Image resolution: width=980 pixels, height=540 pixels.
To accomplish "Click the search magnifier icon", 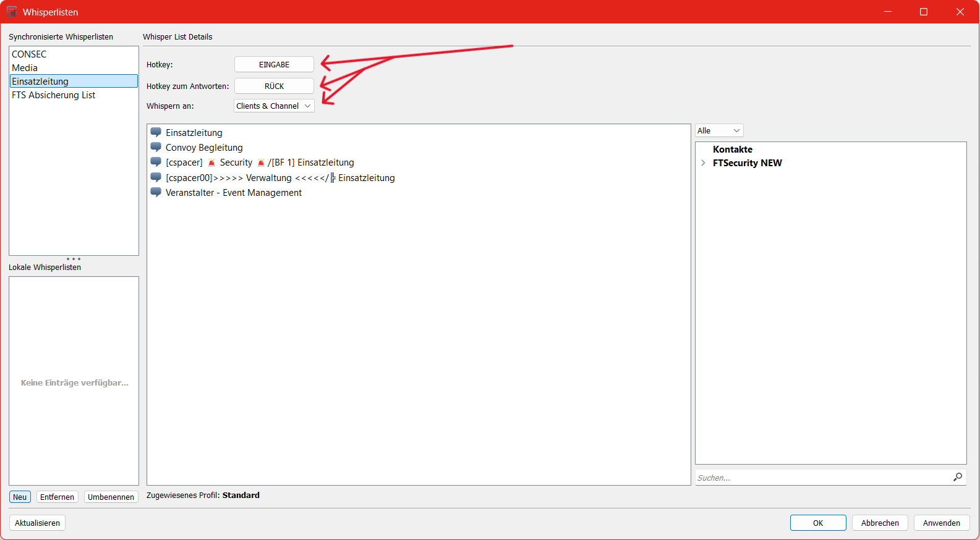I will click(958, 477).
